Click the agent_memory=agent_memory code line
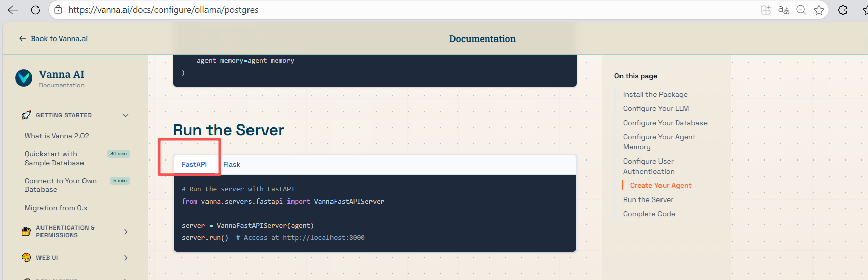 pyautogui.click(x=245, y=61)
